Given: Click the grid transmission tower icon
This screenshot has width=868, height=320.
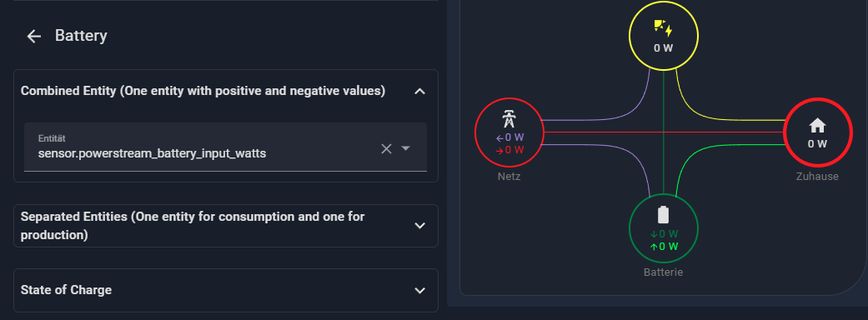Looking at the screenshot, I should (x=509, y=119).
